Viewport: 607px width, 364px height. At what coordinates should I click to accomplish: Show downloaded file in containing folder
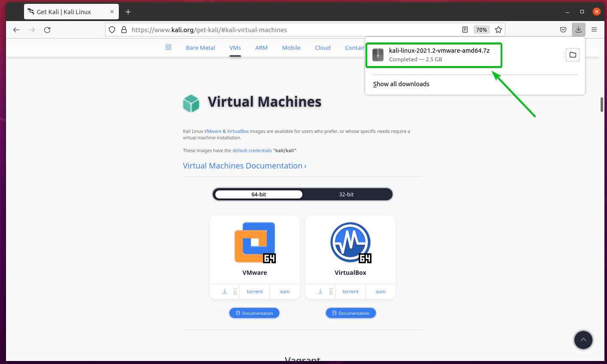pos(572,55)
